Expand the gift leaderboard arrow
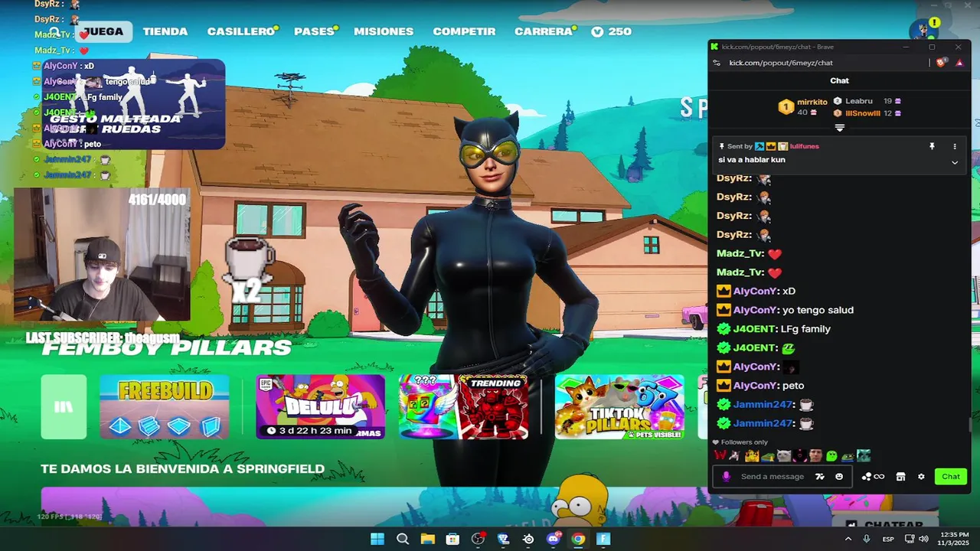This screenshot has width=980, height=551. tap(839, 128)
